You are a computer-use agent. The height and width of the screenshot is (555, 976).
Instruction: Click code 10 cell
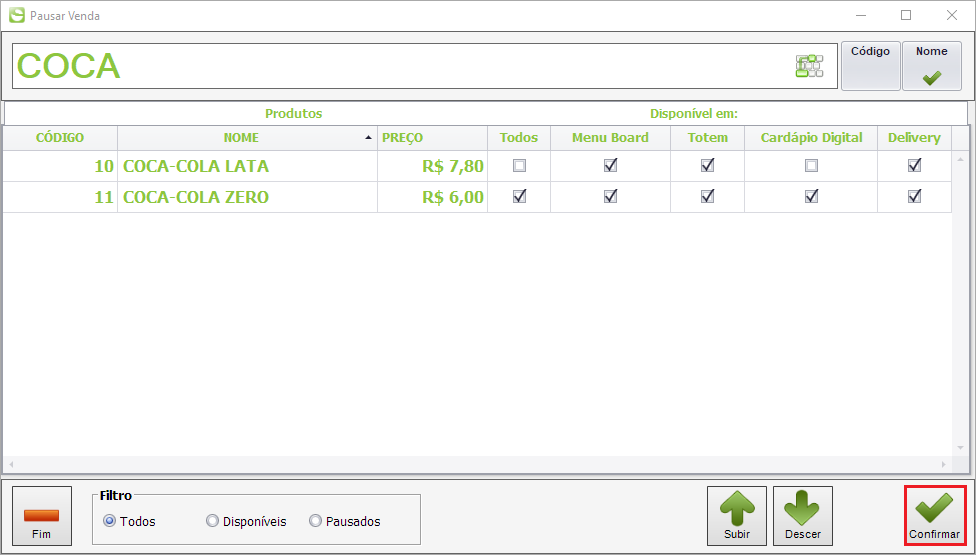click(x=60, y=166)
